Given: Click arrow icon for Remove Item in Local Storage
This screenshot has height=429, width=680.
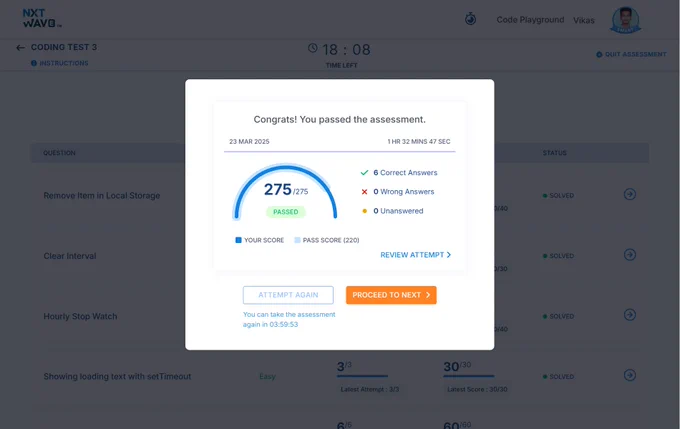Looking at the screenshot, I should [x=630, y=194].
